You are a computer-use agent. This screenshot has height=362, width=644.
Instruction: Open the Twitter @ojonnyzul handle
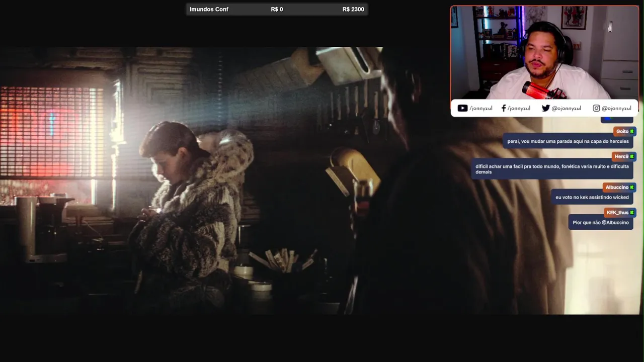(x=567, y=108)
